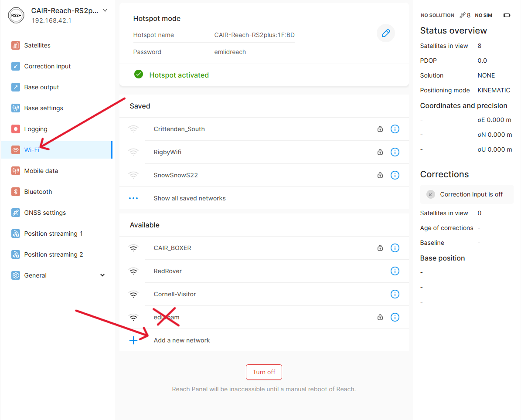Click the Hotspot name value field
This screenshot has width=521, height=420.
point(254,35)
